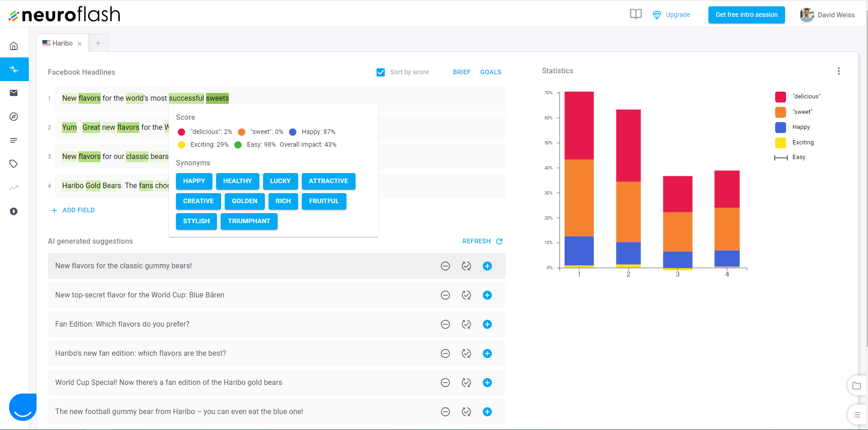Add 'New flavors for the classic gummy bears!' suggestion
This screenshot has height=430, width=868.
pos(487,266)
